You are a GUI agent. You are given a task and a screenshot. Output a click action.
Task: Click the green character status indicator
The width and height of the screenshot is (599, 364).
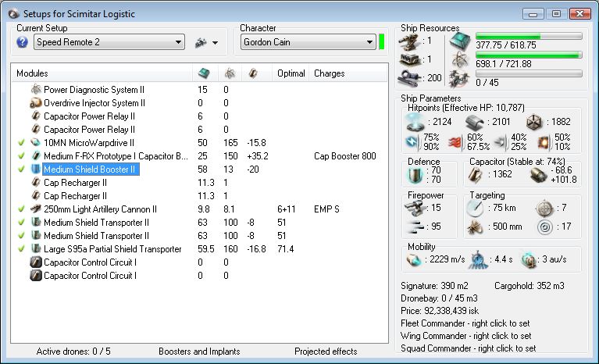pos(381,42)
